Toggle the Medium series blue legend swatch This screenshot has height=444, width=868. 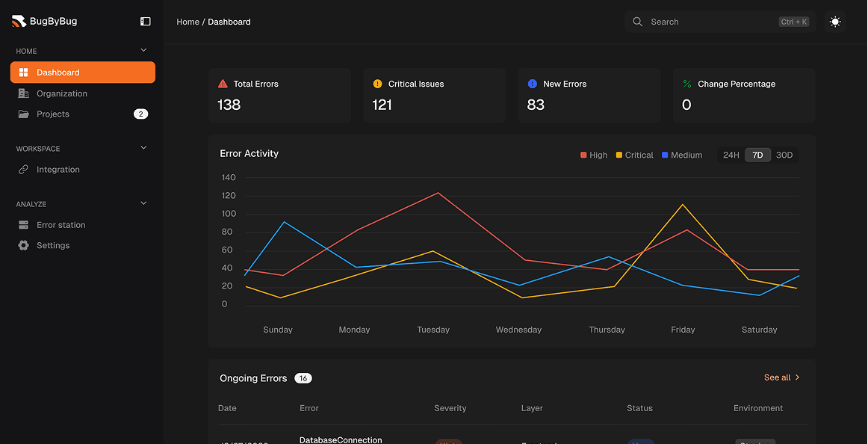[665, 155]
